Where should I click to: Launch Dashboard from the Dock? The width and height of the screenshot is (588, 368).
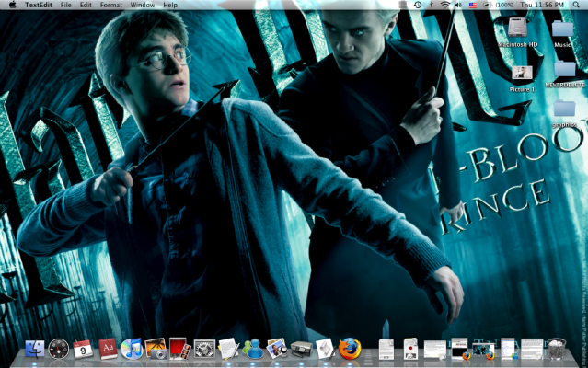tap(59, 350)
